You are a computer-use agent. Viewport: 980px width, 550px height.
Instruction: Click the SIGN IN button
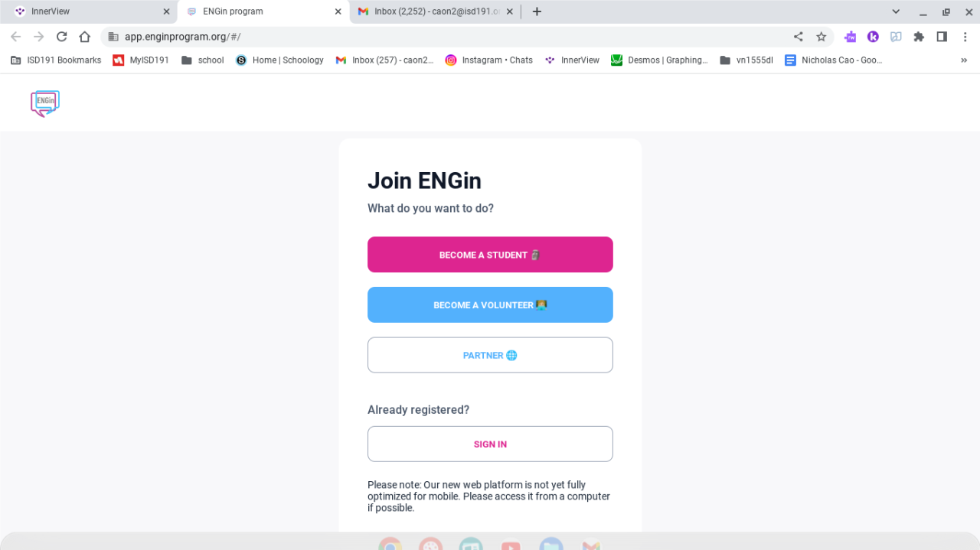(490, 444)
